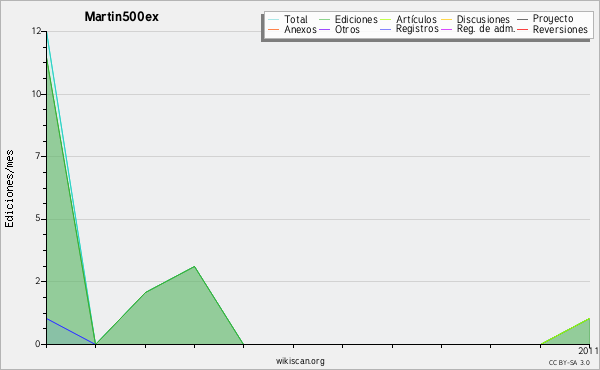Click the Registros legend label
Viewport: 600px width, 370px height.
click(x=417, y=29)
